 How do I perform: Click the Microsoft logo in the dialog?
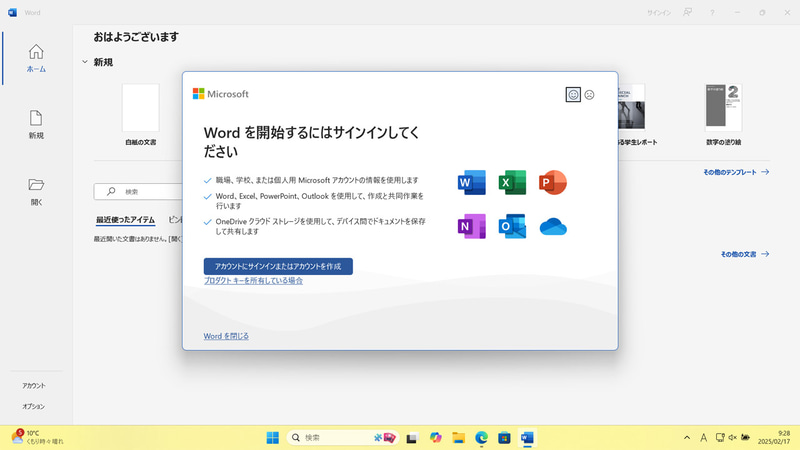[x=220, y=94]
